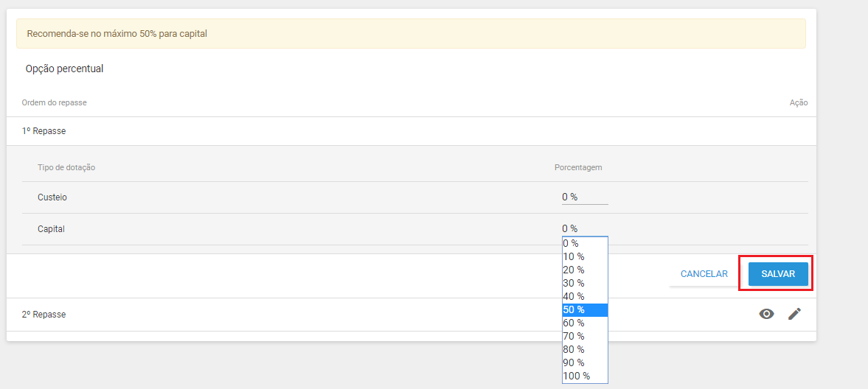The height and width of the screenshot is (389, 868).
Task: Choose 10 % from the list
Action: click(x=585, y=256)
